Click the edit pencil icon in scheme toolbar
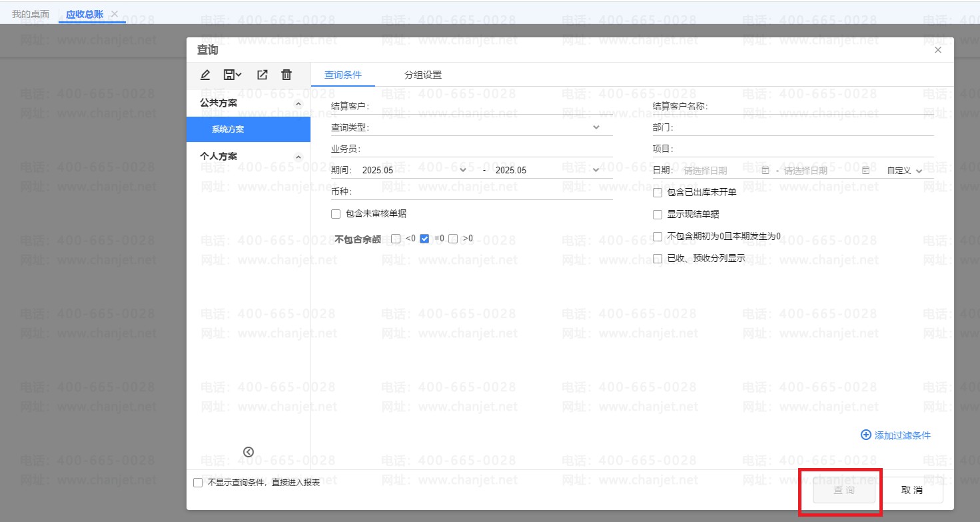 (205, 75)
